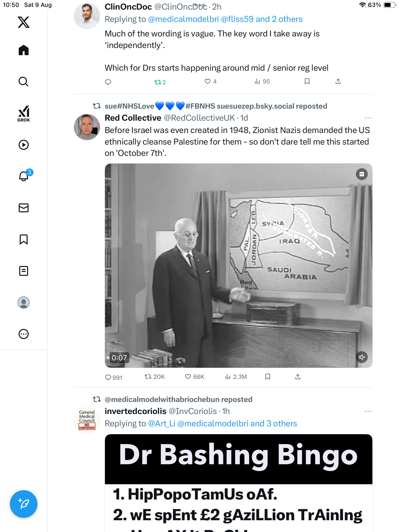The width and height of the screenshot is (399, 532).
Task: Open the video tab play icon
Action: 24,145
